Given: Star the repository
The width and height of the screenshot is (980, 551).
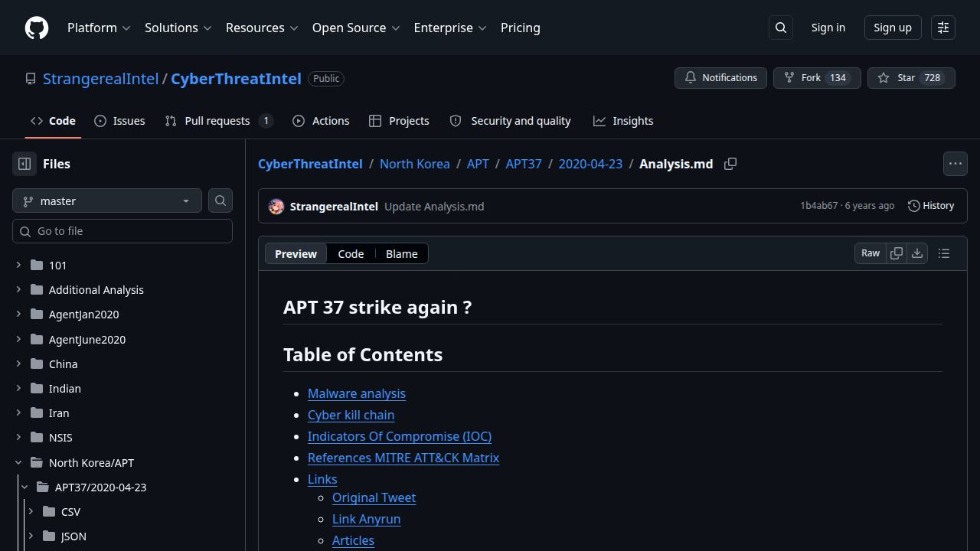Looking at the screenshot, I should click(911, 78).
